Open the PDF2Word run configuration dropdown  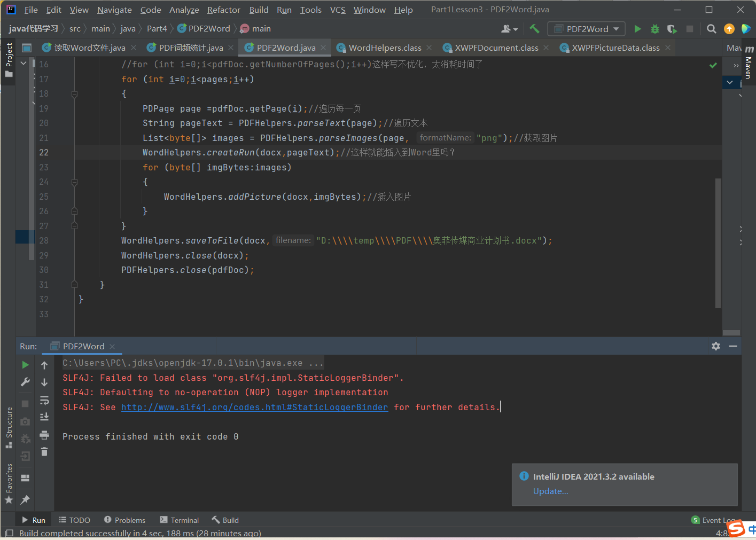click(586, 29)
